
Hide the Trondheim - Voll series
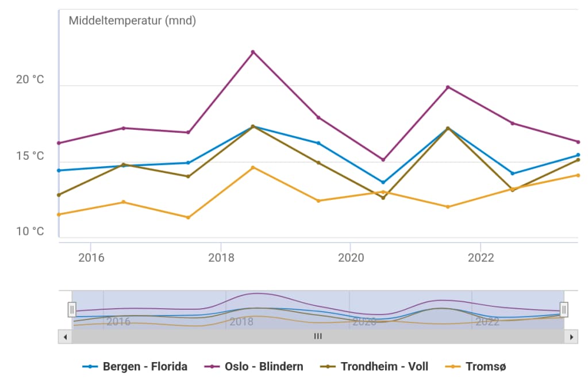376,367
